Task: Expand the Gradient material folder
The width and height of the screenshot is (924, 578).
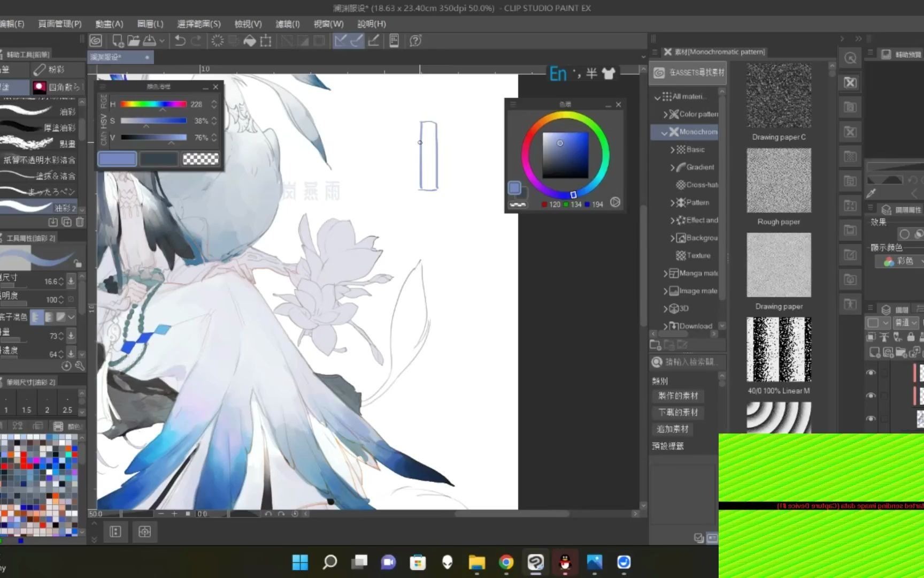Action: tap(673, 168)
